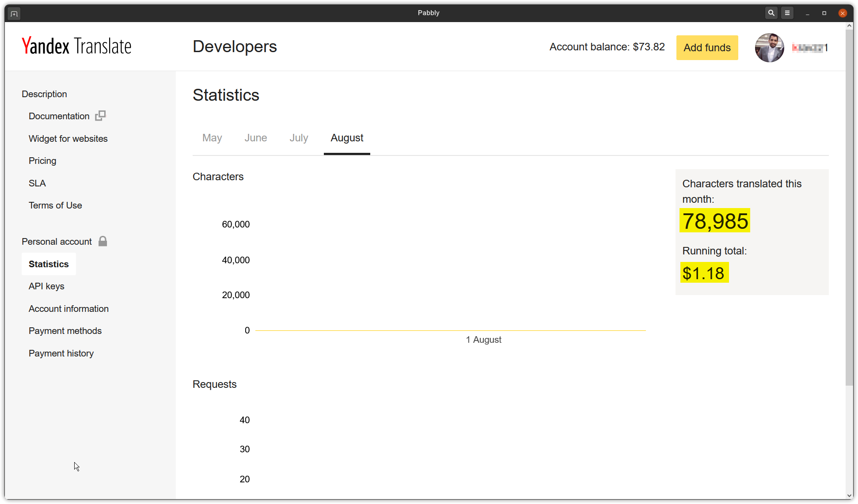The width and height of the screenshot is (858, 504).
Task: View the Terms of Use
Action: click(55, 205)
